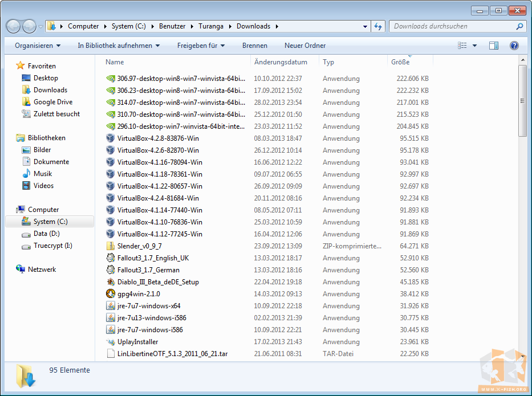This screenshot has height=396, width=532.
Task: Open the Help question mark icon
Action: coord(514,46)
